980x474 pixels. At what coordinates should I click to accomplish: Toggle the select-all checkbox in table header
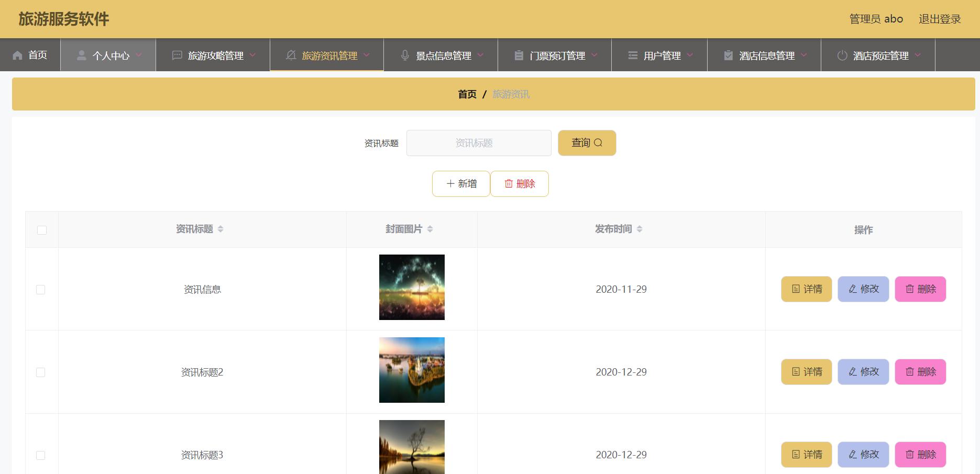tap(41, 229)
